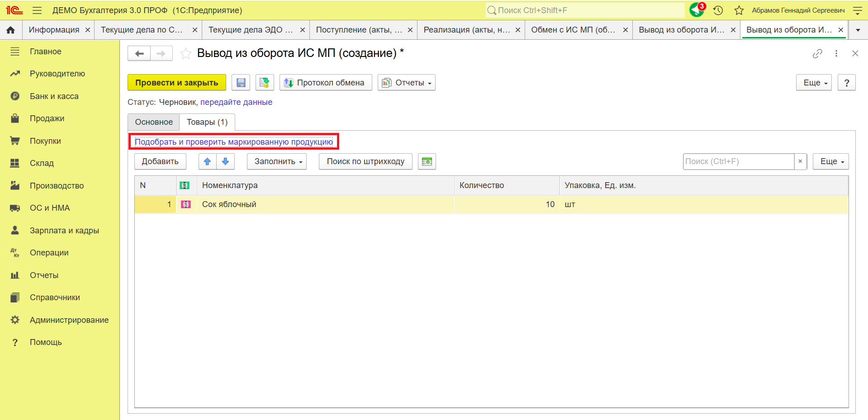Add this document to favorites star
Viewport: 868px width, 420px height.
tap(185, 53)
